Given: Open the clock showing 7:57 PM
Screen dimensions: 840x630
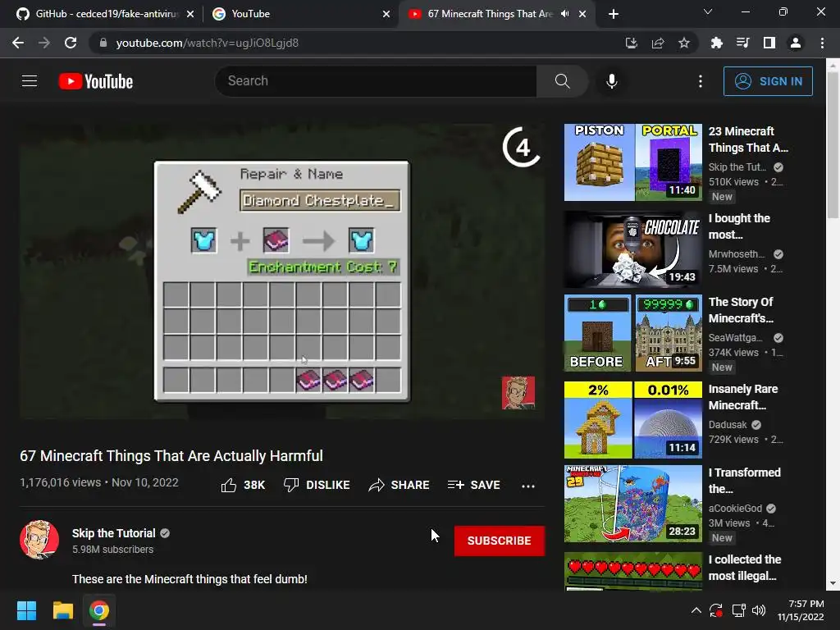Looking at the screenshot, I should (x=801, y=610).
